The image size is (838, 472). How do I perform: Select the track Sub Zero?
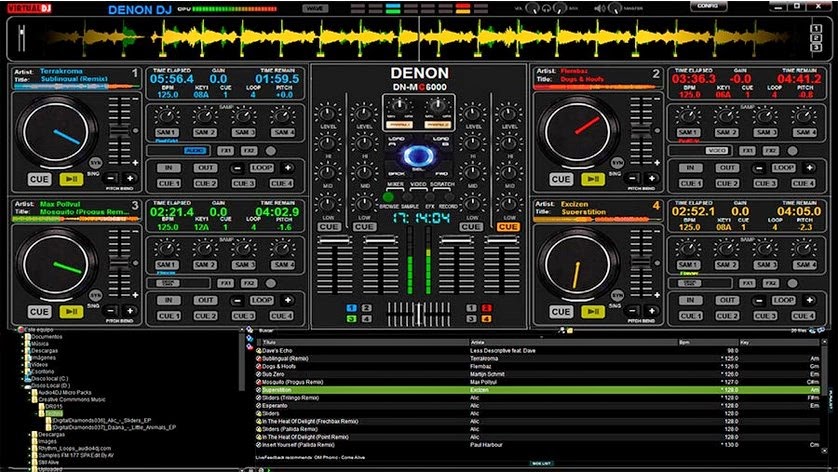[538, 374]
